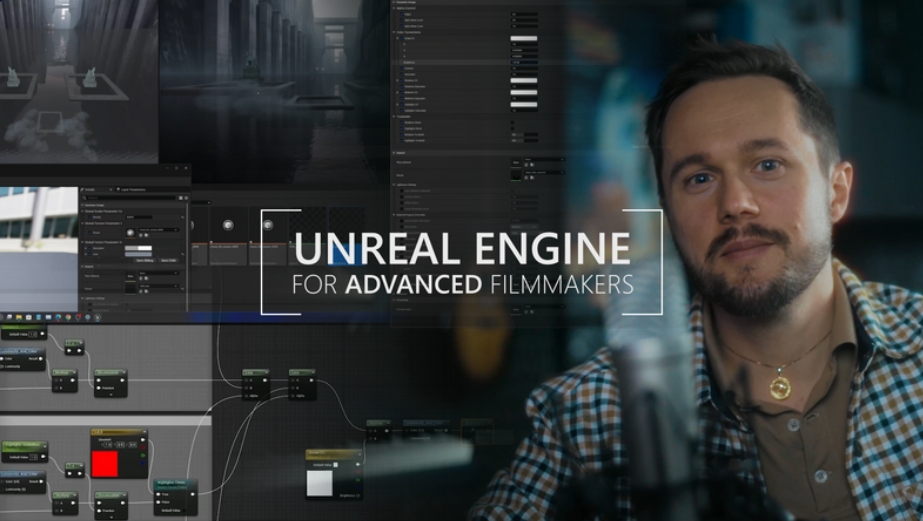This screenshot has width=923, height=521.
Task: Launch Microsoft Edge from the taskbar
Action: click(x=58, y=317)
